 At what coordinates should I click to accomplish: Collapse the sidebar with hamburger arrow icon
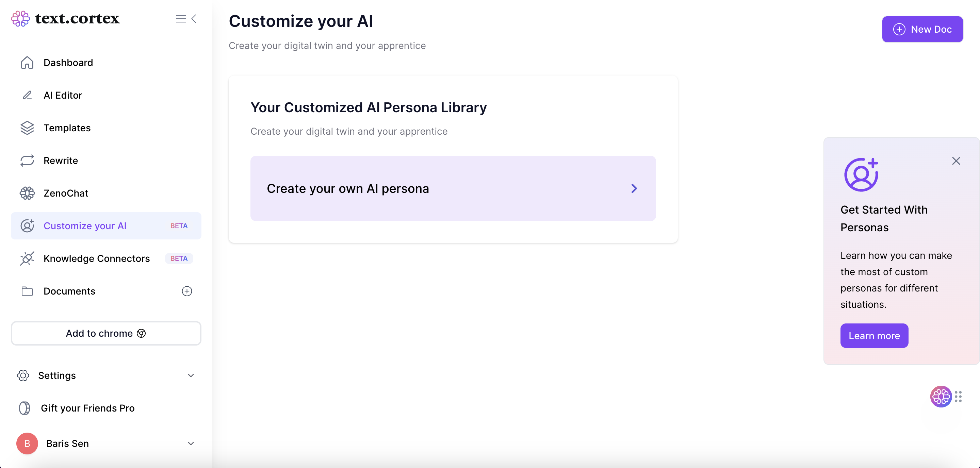(186, 19)
